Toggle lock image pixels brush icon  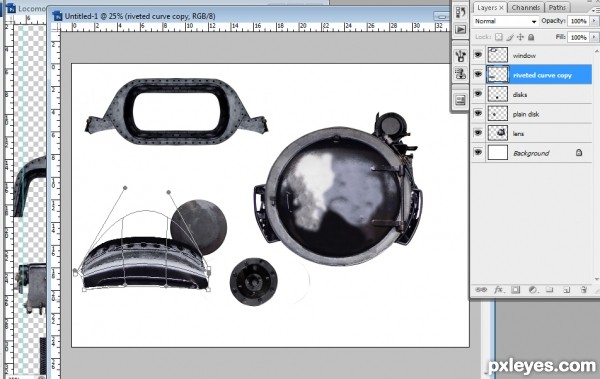(x=510, y=37)
